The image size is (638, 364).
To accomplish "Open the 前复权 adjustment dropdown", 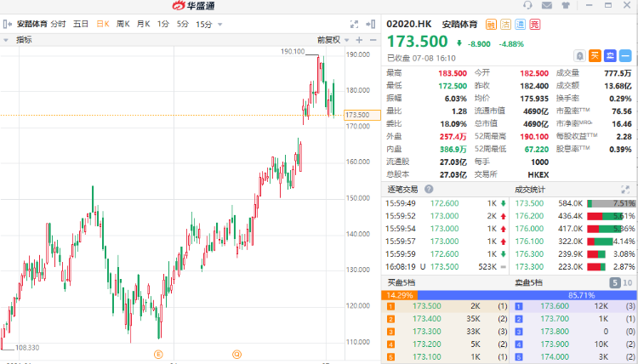I will click(333, 40).
